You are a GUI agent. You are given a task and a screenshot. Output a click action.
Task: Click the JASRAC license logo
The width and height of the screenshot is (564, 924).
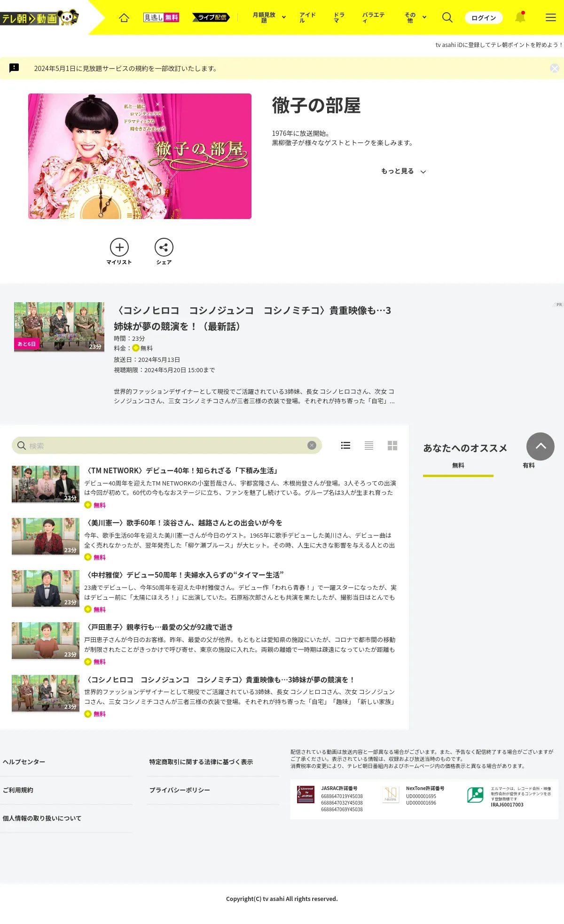click(x=306, y=794)
